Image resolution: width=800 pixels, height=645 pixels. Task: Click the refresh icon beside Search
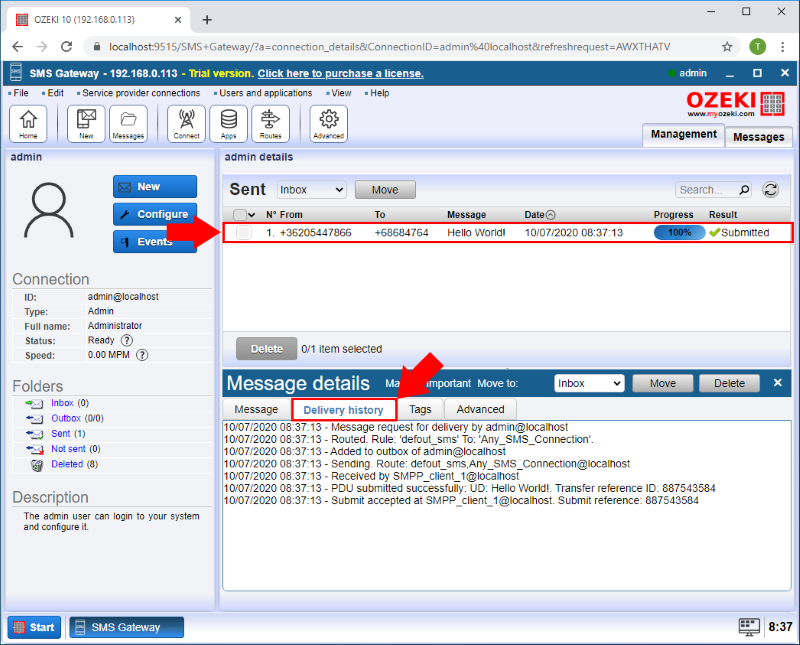tap(770, 190)
